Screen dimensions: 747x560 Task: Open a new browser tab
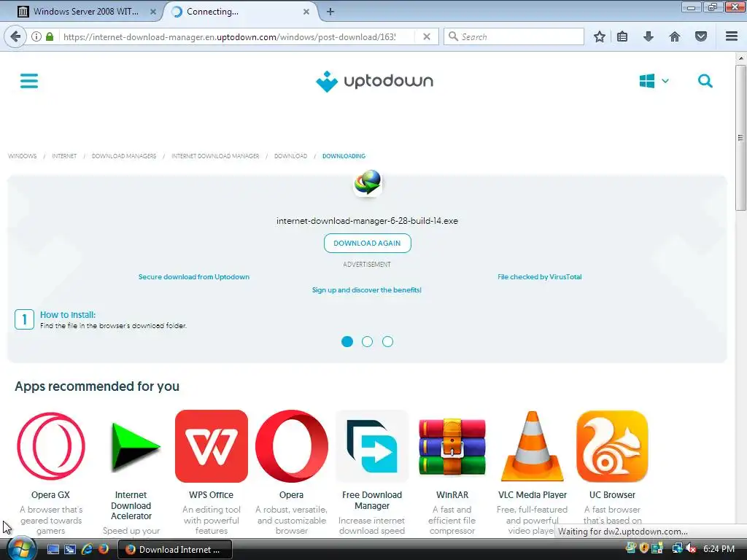[x=330, y=12]
